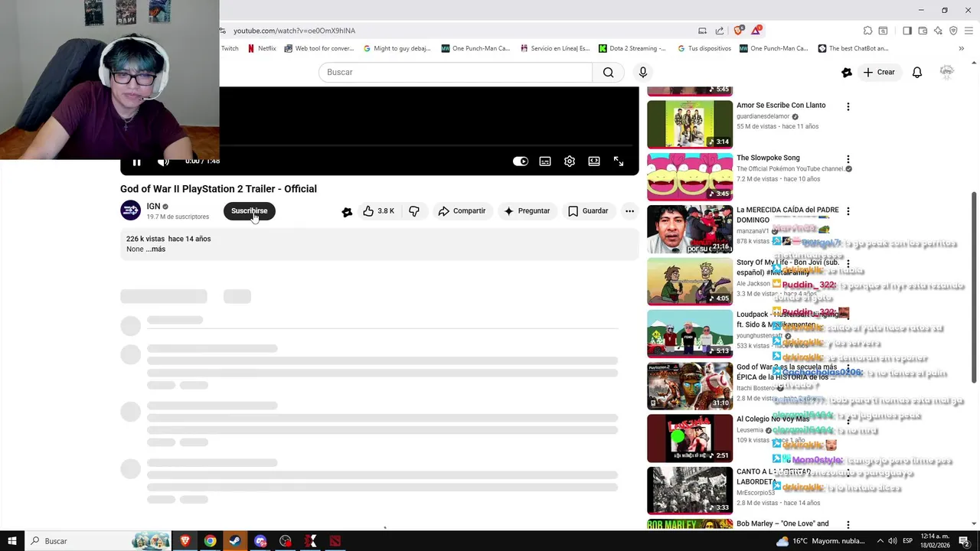
Task: Open the YouTube account avatar menu
Action: (947, 72)
